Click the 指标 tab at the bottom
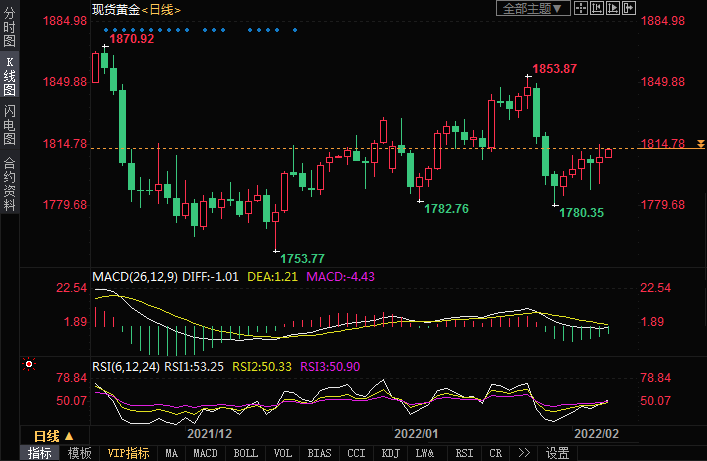 pyautogui.click(x=40, y=453)
